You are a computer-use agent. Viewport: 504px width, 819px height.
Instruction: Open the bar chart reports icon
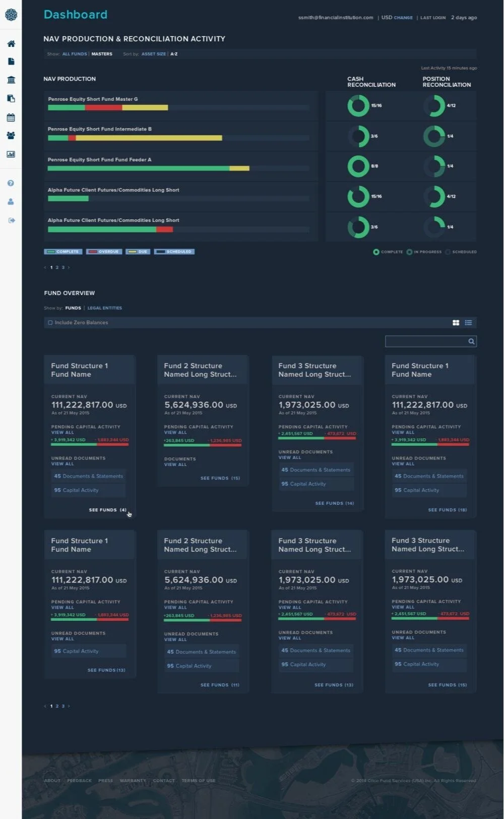click(x=11, y=154)
